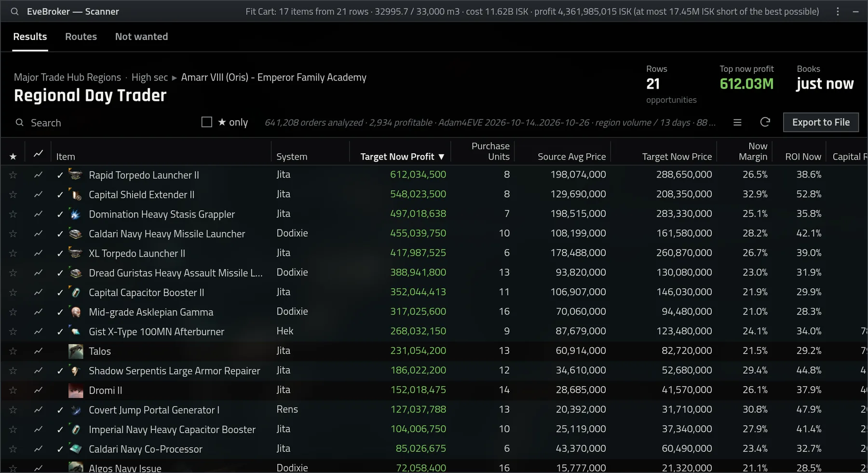Click the chart column header icon
The height and width of the screenshot is (473, 868).
click(38, 154)
